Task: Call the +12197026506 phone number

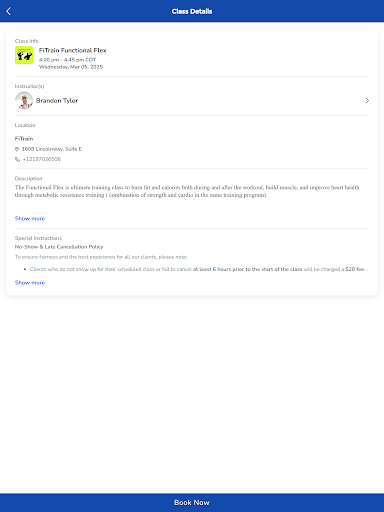Action: 42,159
